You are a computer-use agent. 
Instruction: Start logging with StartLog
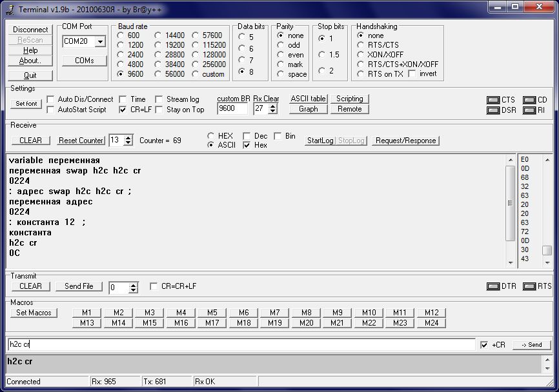point(320,141)
